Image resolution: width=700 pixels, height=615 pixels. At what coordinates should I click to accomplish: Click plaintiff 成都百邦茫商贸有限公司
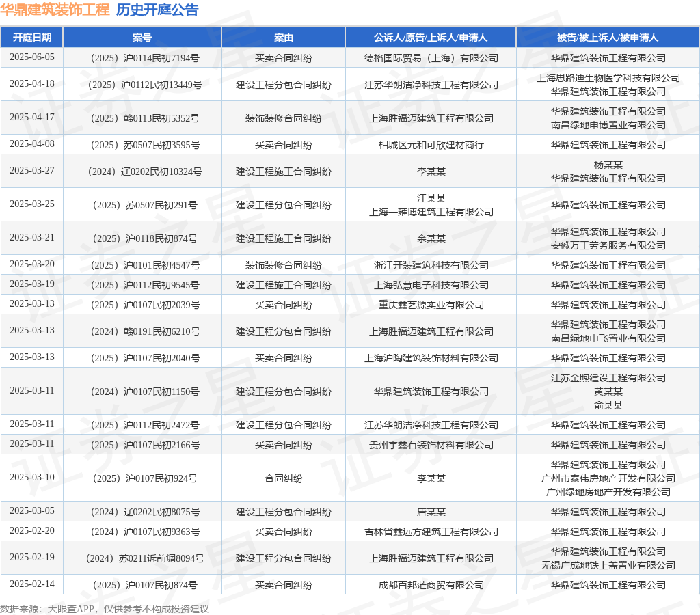pyautogui.click(x=431, y=585)
